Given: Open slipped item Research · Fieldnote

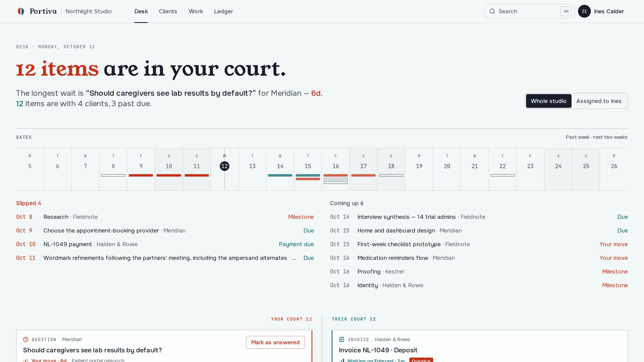Looking at the screenshot, I should pos(165,217).
